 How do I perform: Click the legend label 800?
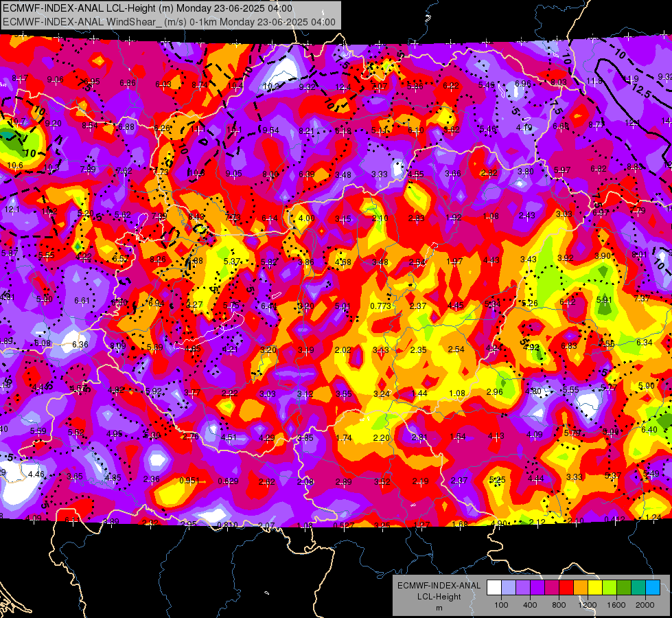(x=559, y=605)
